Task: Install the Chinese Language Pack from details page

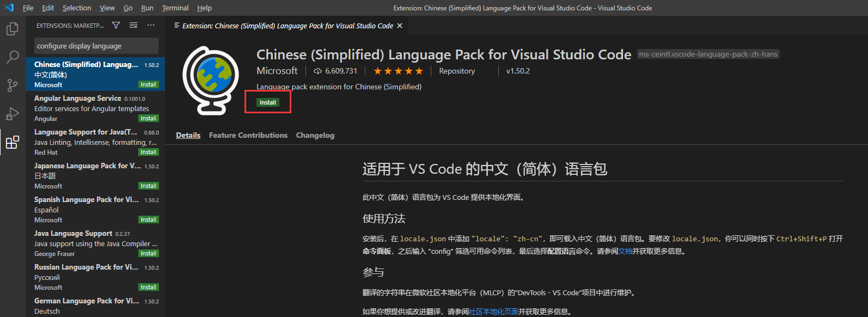Action: (x=268, y=102)
